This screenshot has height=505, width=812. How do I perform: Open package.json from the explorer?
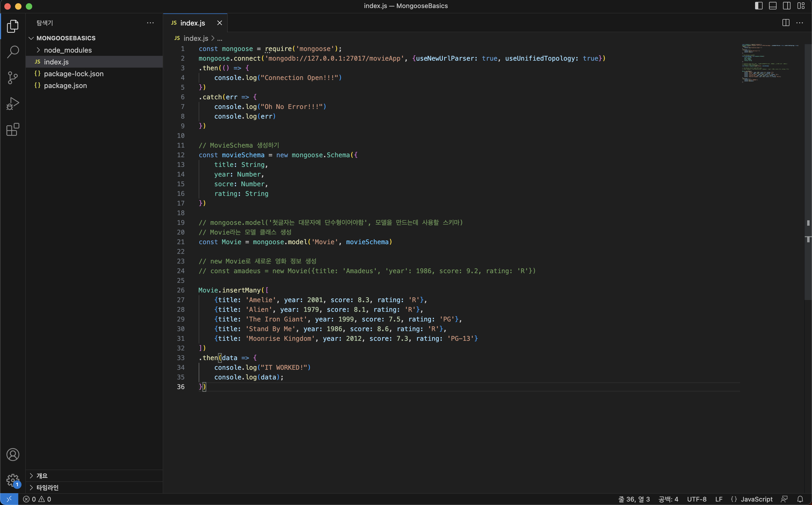click(65, 86)
